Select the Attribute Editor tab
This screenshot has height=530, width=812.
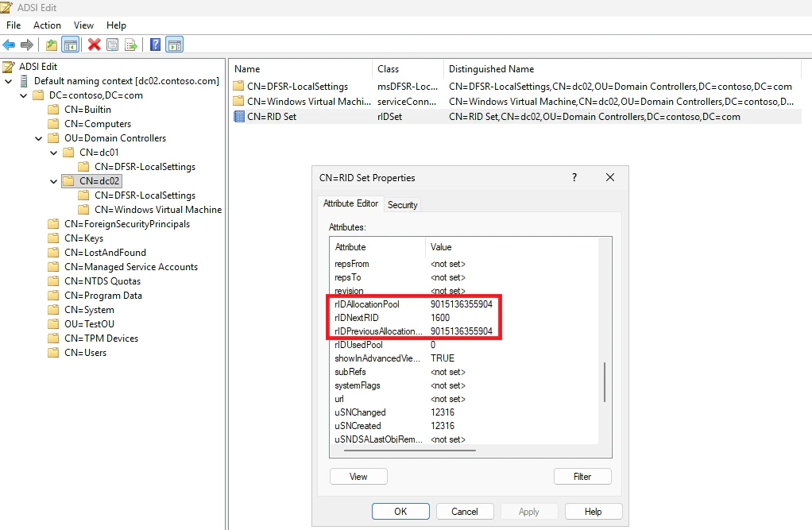(x=350, y=203)
